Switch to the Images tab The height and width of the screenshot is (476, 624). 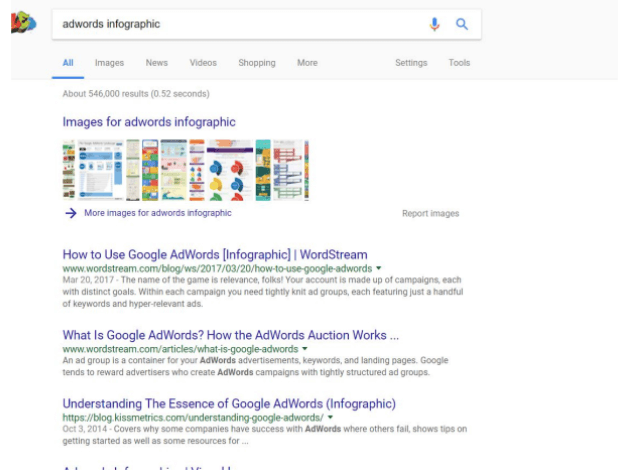point(109,63)
